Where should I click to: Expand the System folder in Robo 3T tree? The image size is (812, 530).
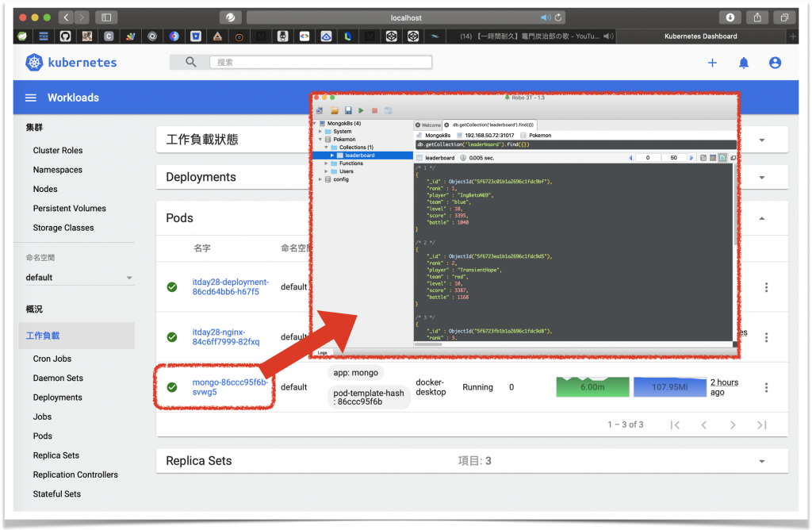click(320, 132)
